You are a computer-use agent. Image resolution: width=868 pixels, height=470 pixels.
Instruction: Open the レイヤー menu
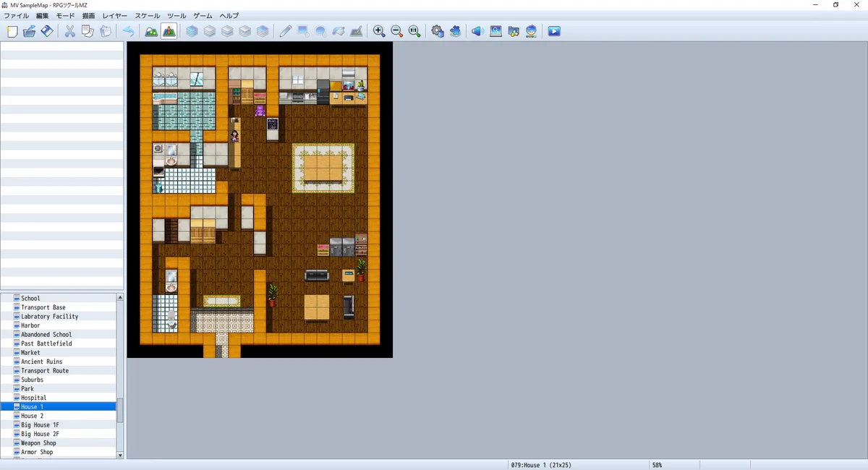[115, 16]
